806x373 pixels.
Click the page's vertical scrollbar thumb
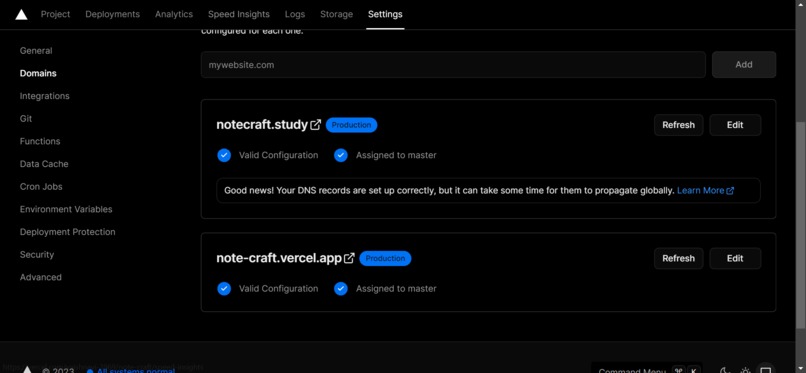[x=800, y=225]
